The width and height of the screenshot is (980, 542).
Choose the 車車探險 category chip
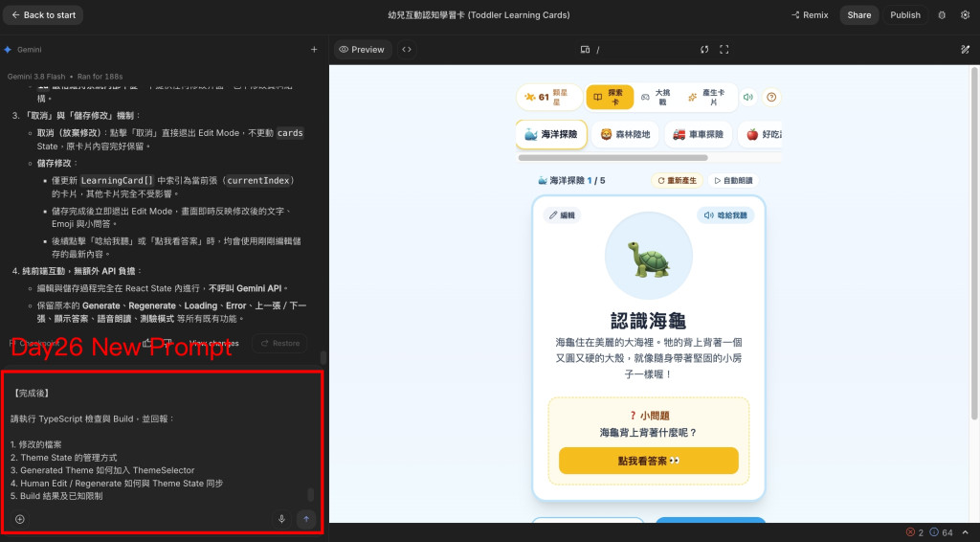coord(698,134)
